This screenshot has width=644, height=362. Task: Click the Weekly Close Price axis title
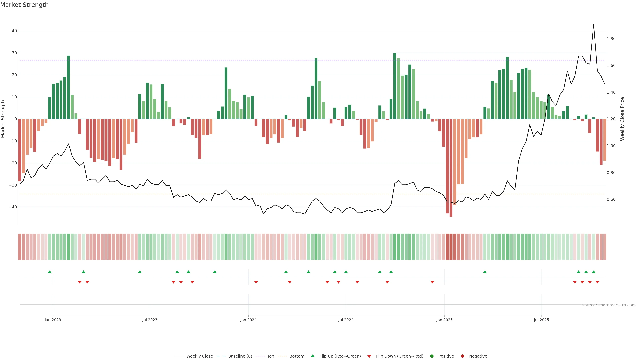click(x=622, y=119)
